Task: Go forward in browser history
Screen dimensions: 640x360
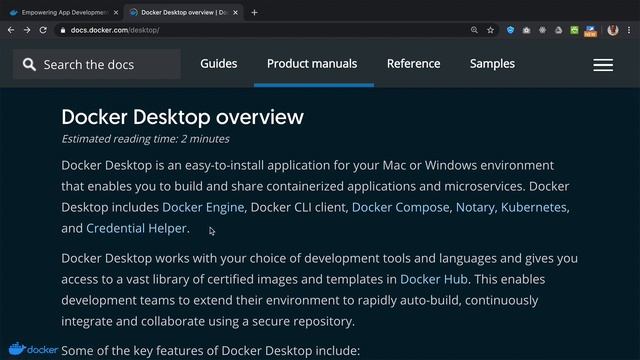Action: pos(27,30)
